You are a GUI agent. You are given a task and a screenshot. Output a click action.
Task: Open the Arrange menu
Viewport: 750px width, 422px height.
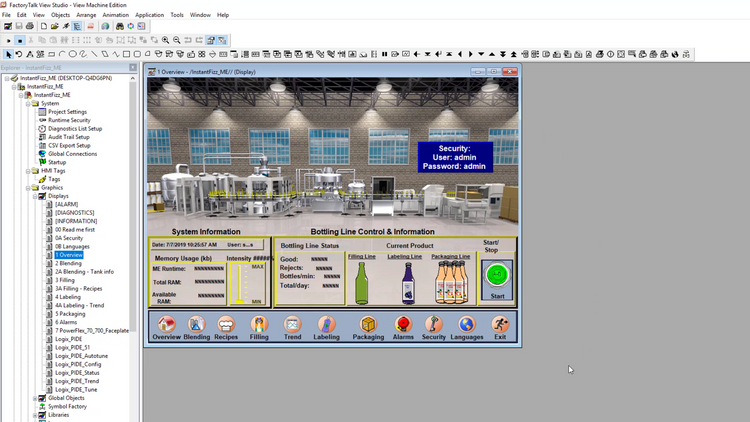coord(87,15)
